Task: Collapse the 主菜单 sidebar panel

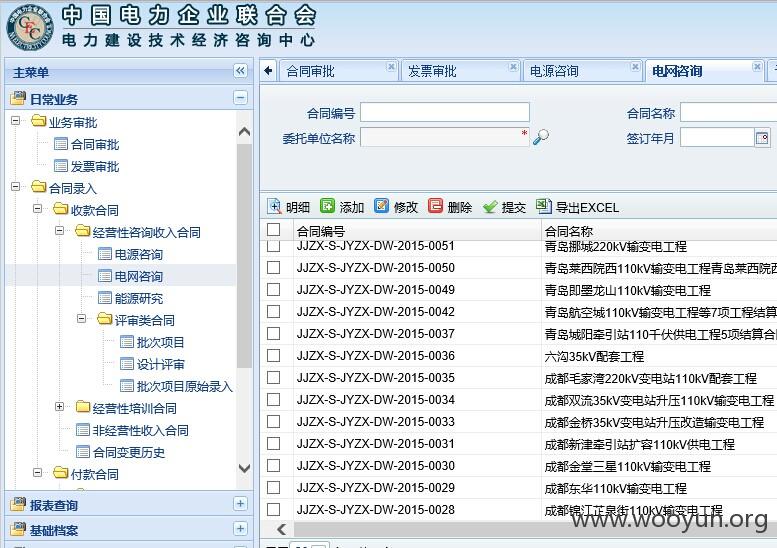Action: [x=240, y=71]
